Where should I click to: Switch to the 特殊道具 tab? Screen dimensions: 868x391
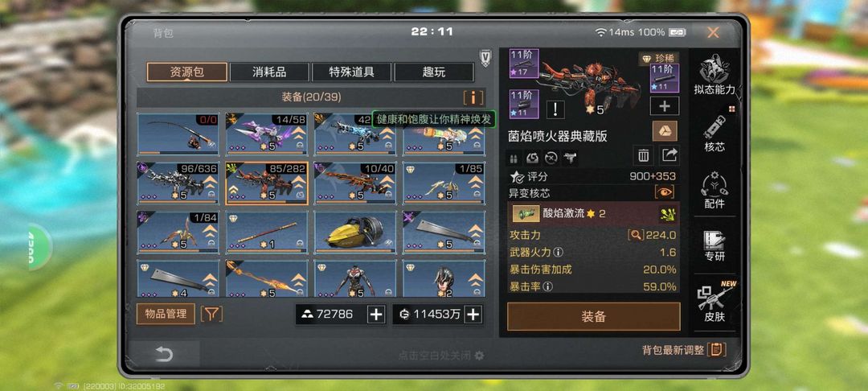351,72
